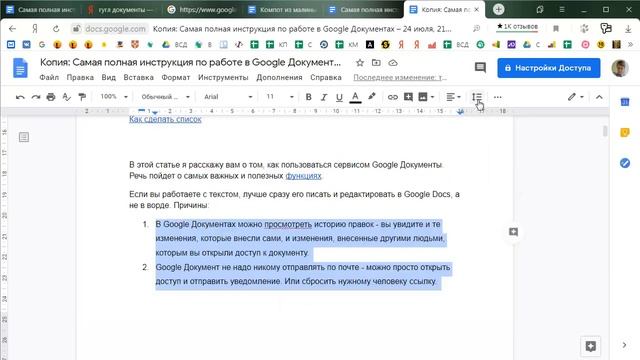
Task: Open the Google account avatar
Action: [620, 68]
